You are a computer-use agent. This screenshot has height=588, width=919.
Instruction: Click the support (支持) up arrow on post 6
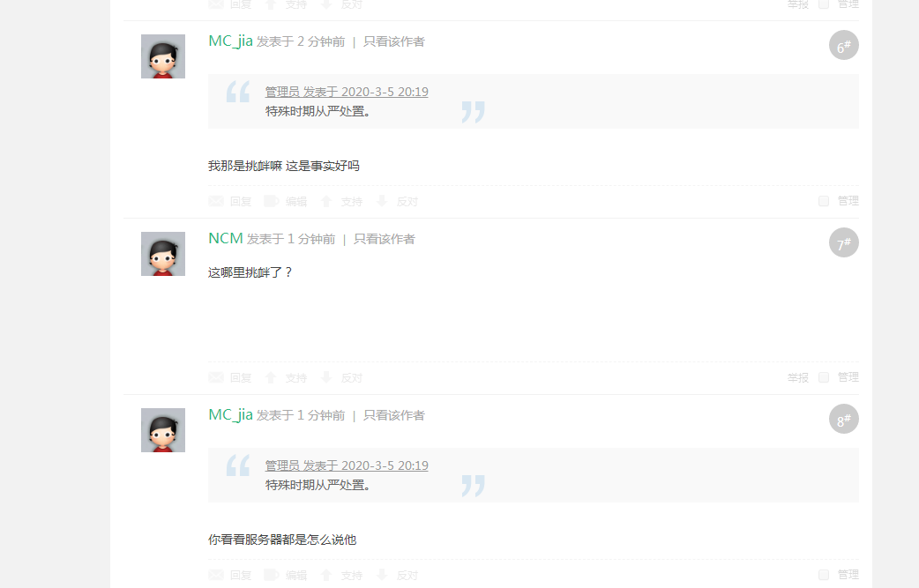[326, 201]
